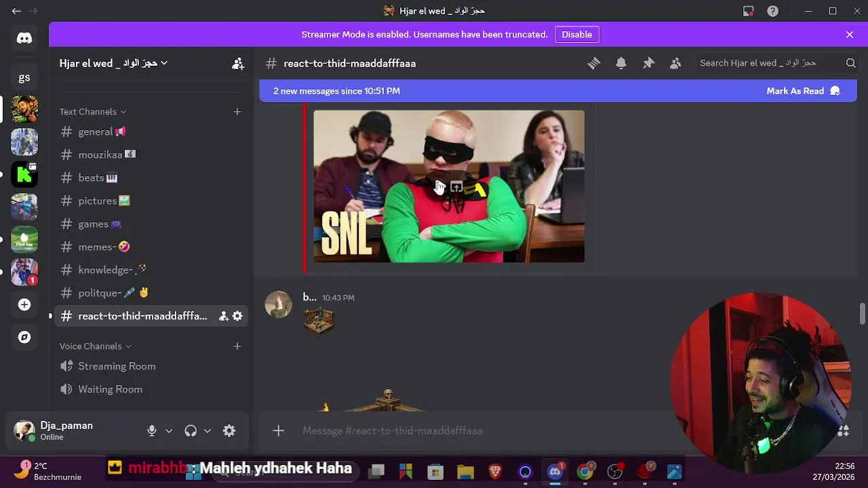Open server with red notification badge
This screenshot has width=868, height=488.
click(24, 272)
